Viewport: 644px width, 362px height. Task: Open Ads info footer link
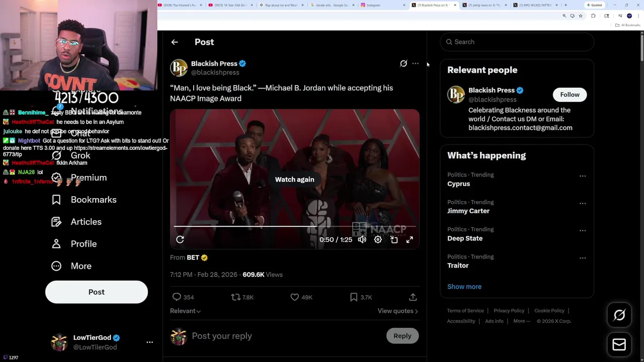pos(494,321)
